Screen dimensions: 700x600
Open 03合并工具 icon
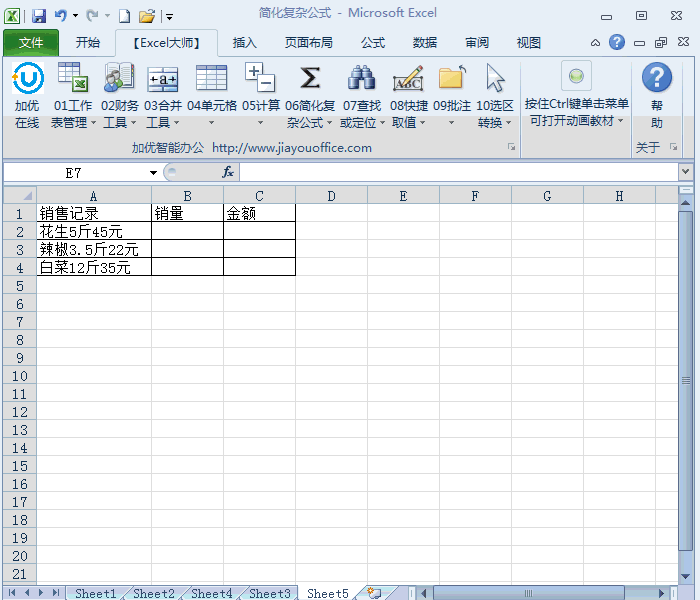[x=163, y=79]
